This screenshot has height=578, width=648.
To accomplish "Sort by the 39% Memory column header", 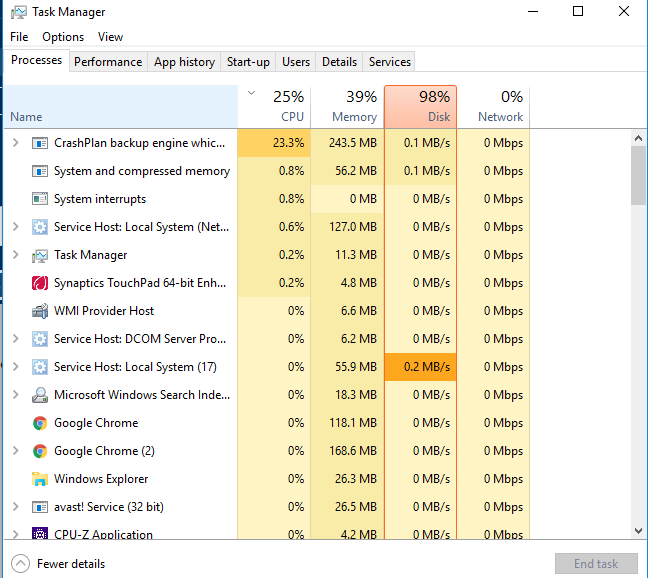I will (348, 107).
